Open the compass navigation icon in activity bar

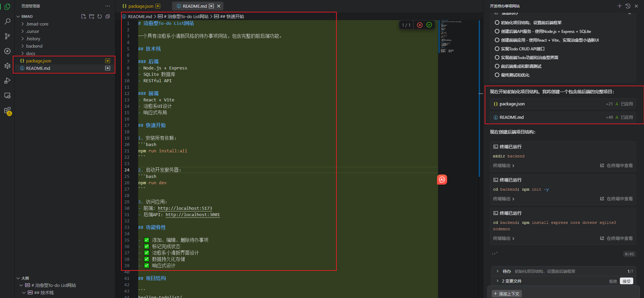pos(7,51)
